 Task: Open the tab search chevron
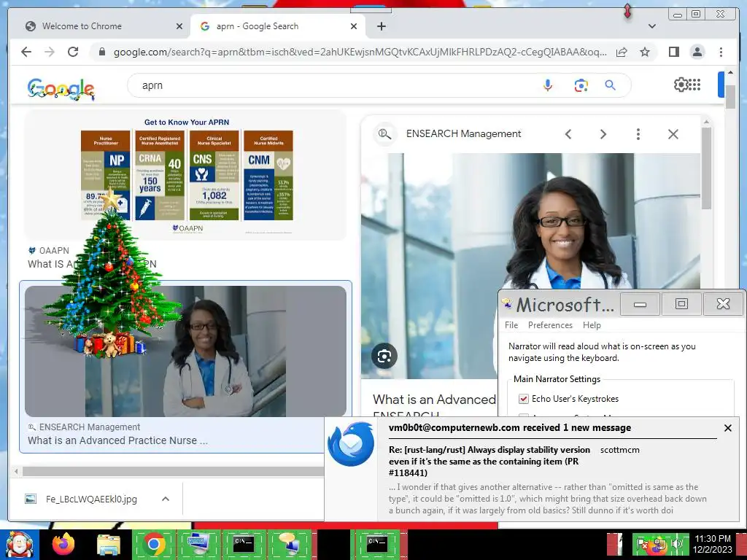coord(651,26)
